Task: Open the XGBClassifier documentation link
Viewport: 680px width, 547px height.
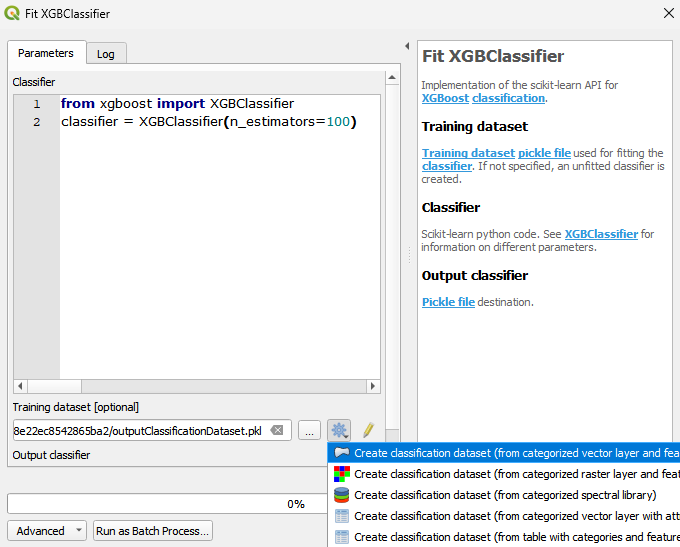Action: click(601, 234)
